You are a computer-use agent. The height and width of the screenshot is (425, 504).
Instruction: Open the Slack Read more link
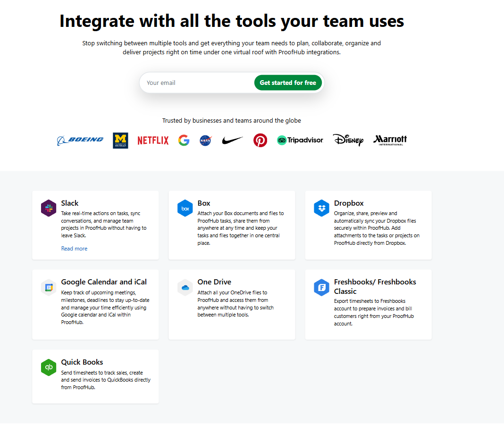pyautogui.click(x=74, y=249)
